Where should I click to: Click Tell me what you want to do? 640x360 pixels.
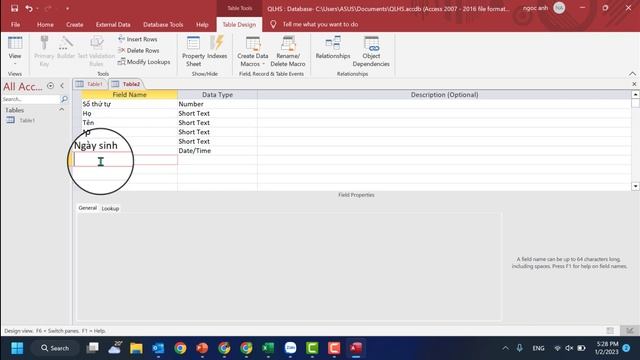click(320, 24)
